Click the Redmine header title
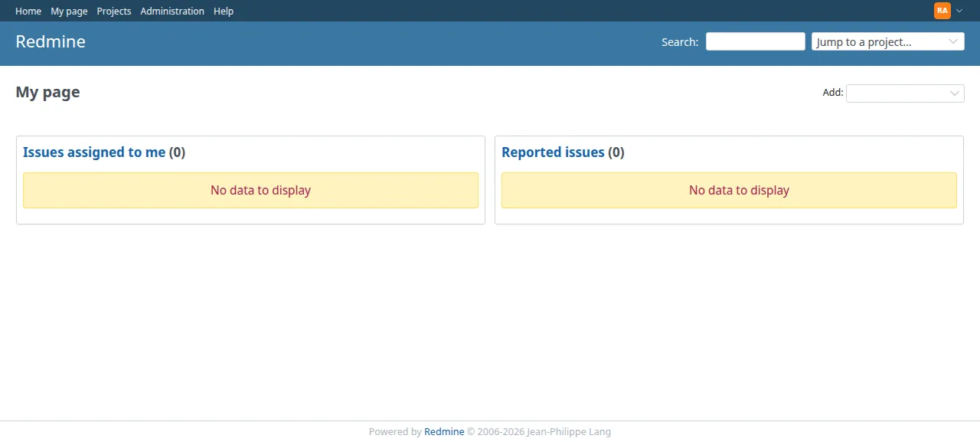The image size is (980, 442). [51, 41]
